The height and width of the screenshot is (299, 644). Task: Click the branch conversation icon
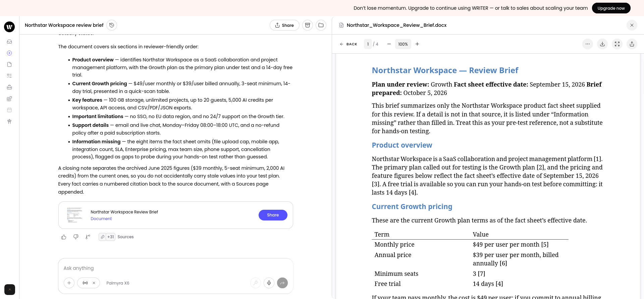pos(88,237)
